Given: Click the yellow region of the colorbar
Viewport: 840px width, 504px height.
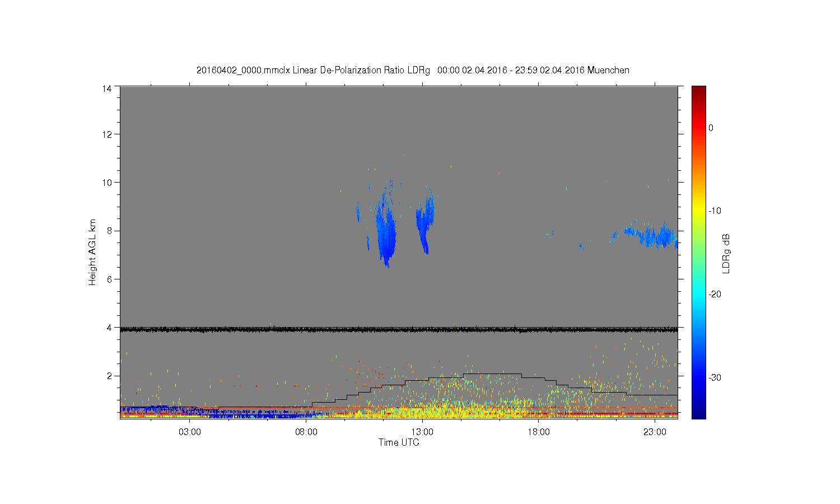Looking at the screenshot, I should [699, 211].
